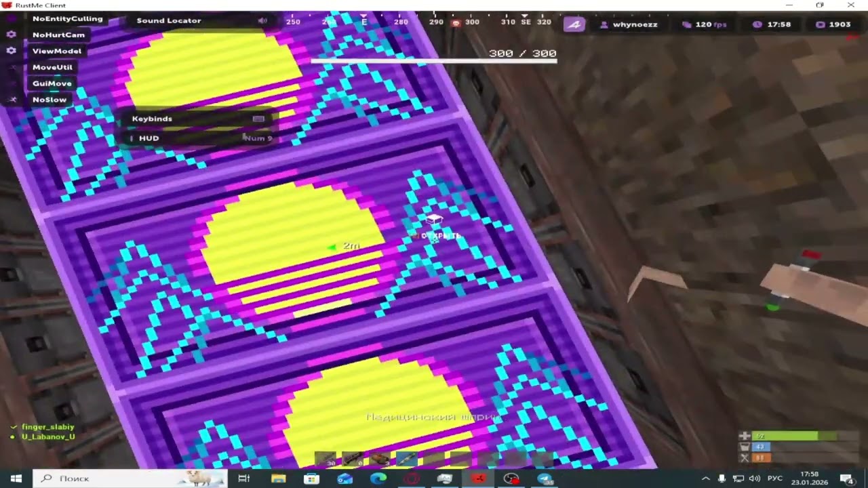Toggle the NoHurtCam module
The image size is (868, 488).
(x=59, y=35)
